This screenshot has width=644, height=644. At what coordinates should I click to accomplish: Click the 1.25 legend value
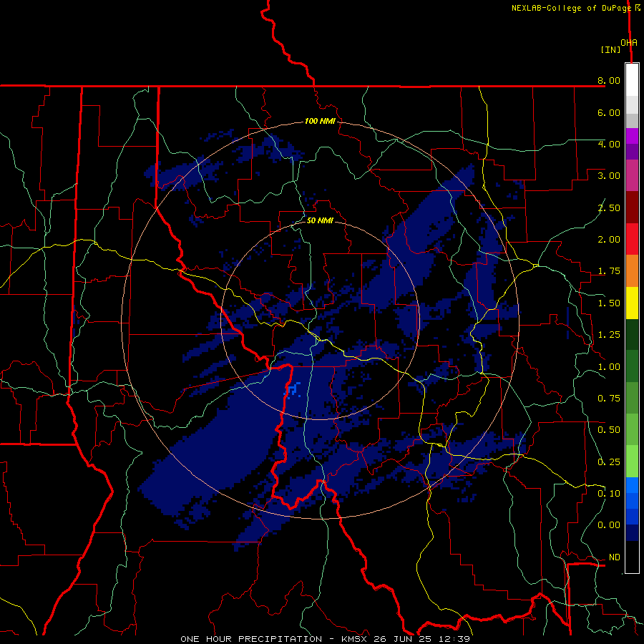[x=609, y=335]
